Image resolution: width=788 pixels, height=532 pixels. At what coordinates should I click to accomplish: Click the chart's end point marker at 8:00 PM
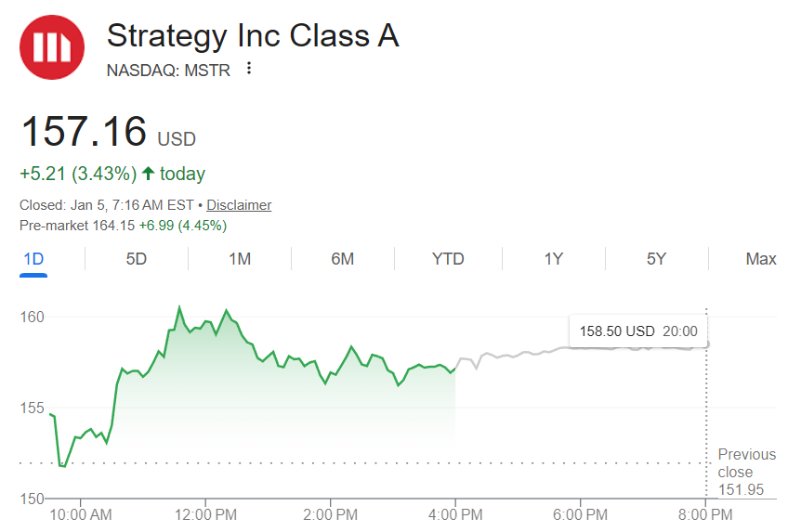pos(707,344)
